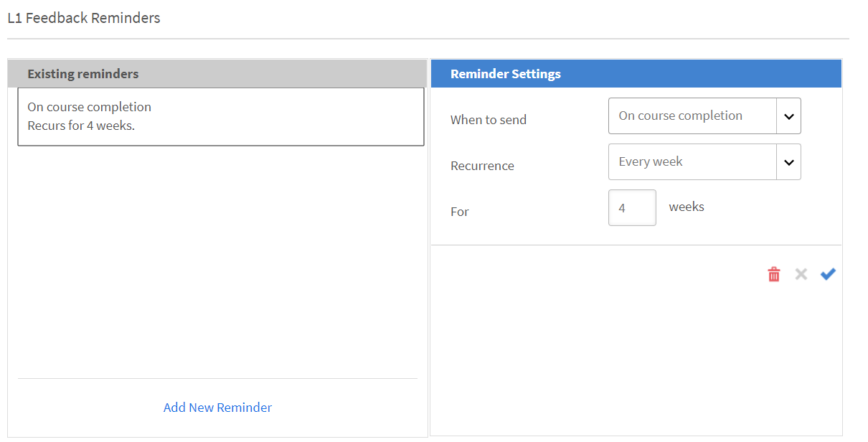Image resolution: width=868 pixels, height=442 pixels.
Task: Click the Reminder Settings panel header
Action: point(636,74)
